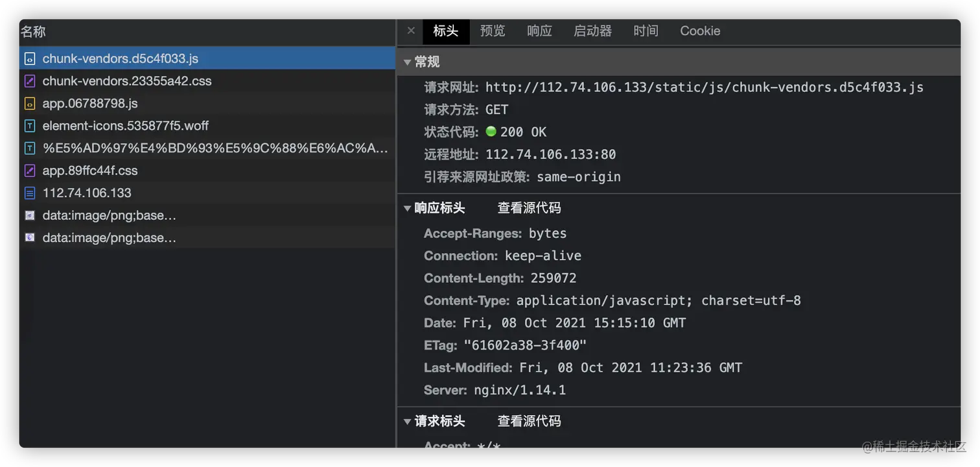The width and height of the screenshot is (980, 467).
Task: Select the %E5%AD%97%E4%BD%93 encoded font request
Action: click(207, 148)
